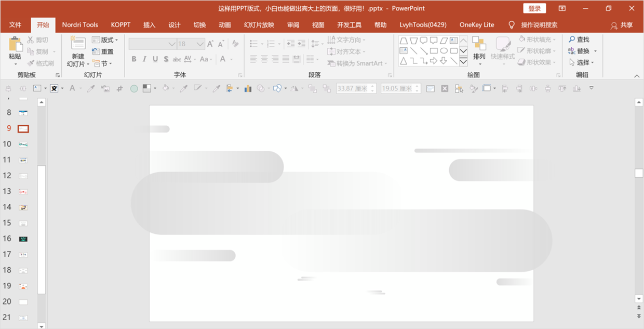The image size is (644, 329).
Task: Expand the shapes gallery More arrow
Action: [463, 62]
